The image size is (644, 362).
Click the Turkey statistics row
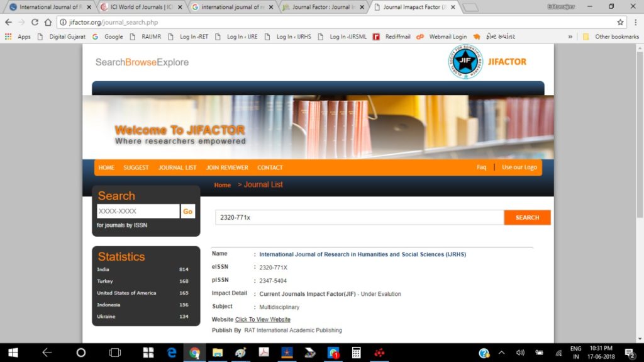[x=143, y=281]
